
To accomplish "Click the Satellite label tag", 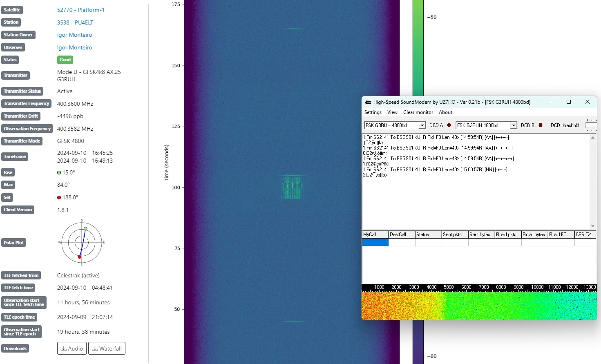I will tap(12, 10).
